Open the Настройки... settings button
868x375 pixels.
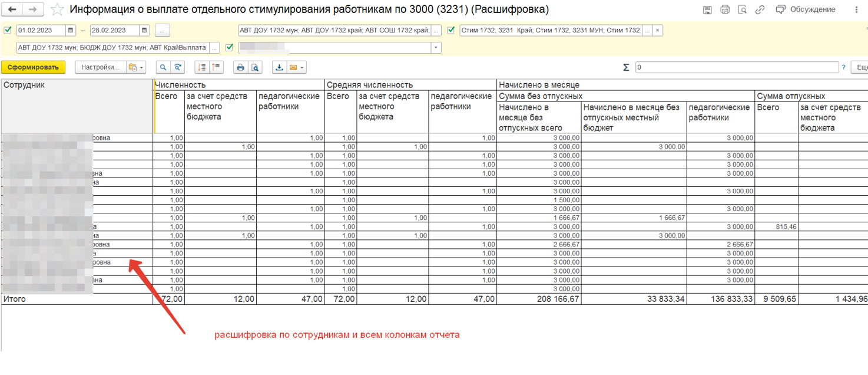(100, 67)
